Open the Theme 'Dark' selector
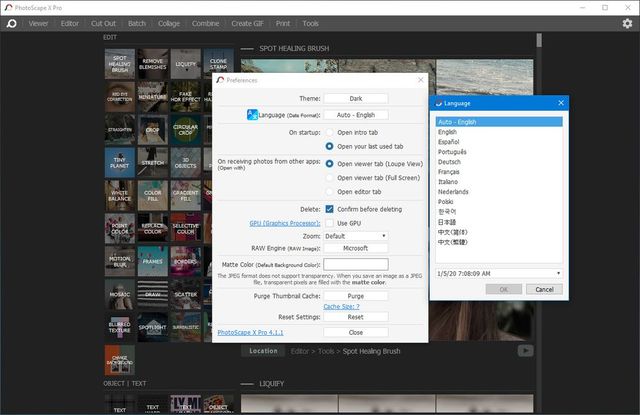This screenshot has width=640, height=415. point(355,99)
